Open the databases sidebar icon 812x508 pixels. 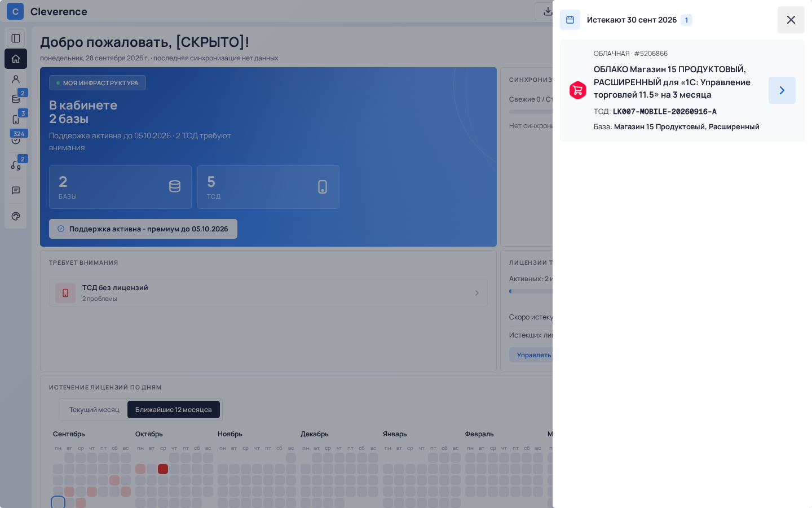(16, 99)
